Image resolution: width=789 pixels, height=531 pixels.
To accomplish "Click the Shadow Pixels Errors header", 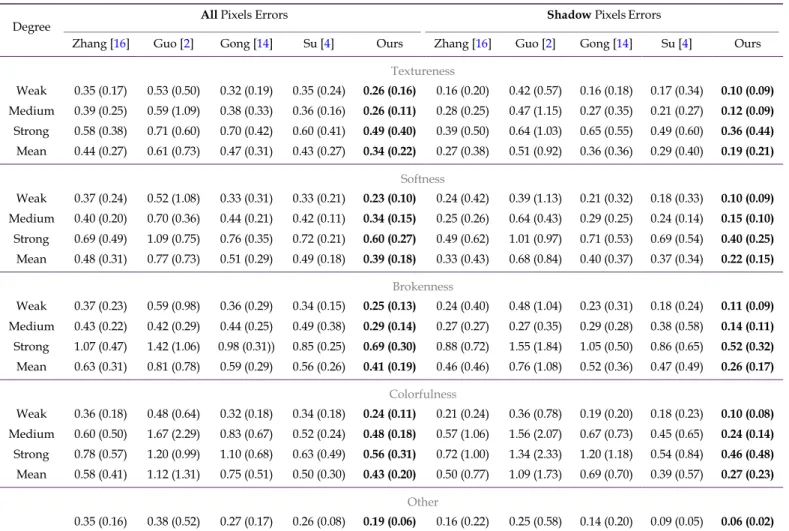I will point(604,15).
